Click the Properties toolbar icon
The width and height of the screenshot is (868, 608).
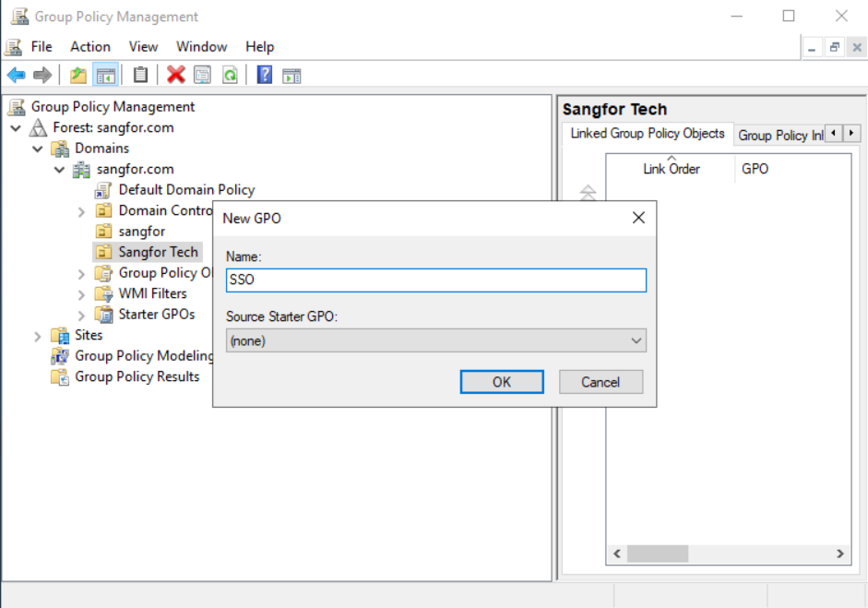coord(203,75)
